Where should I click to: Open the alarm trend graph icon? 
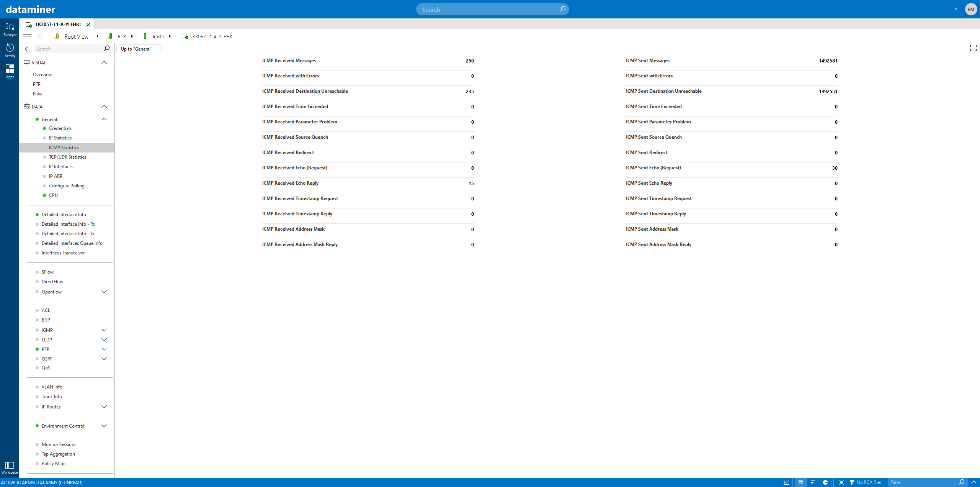pyautogui.click(x=786, y=482)
